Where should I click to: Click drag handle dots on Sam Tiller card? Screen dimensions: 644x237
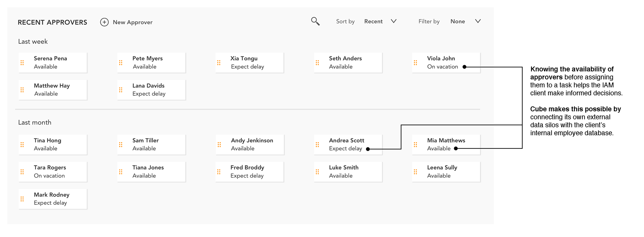121,145
